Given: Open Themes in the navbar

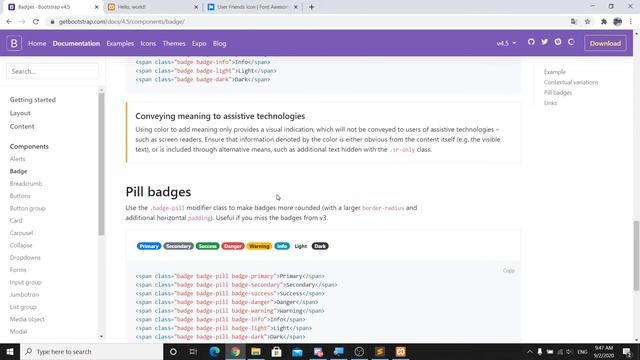Looking at the screenshot, I should coord(174,43).
